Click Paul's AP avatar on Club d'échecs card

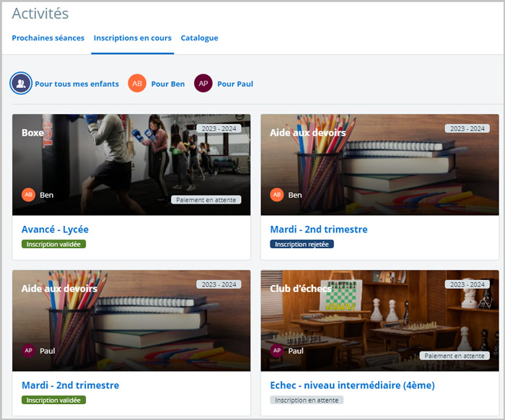(x=277, y=351)
